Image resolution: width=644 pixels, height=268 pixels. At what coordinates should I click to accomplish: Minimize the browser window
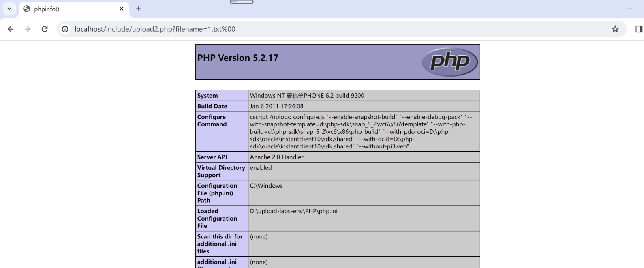(x=629, y=9)
